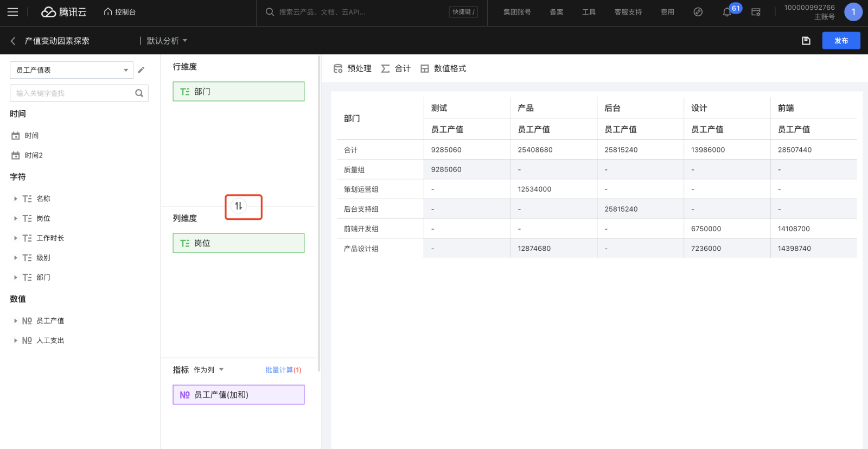Open 预处理 in the toolbar
Image resolution: width=868 pixels, height=449 pixels.
[353, 68]
